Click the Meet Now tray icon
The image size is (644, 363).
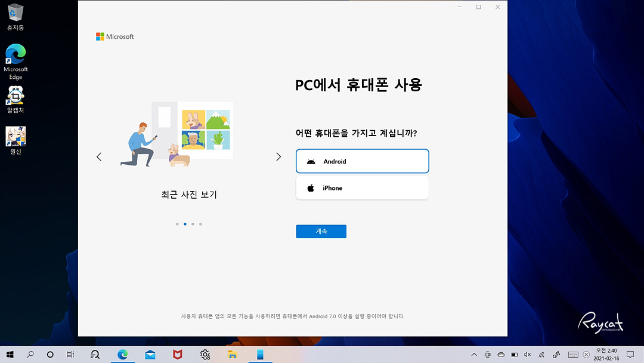click(x=488, y=355)
